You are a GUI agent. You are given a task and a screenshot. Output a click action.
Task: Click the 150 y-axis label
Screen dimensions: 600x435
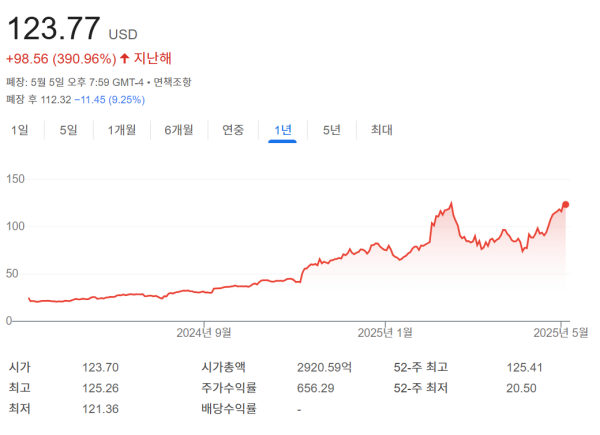click(15, 179)
